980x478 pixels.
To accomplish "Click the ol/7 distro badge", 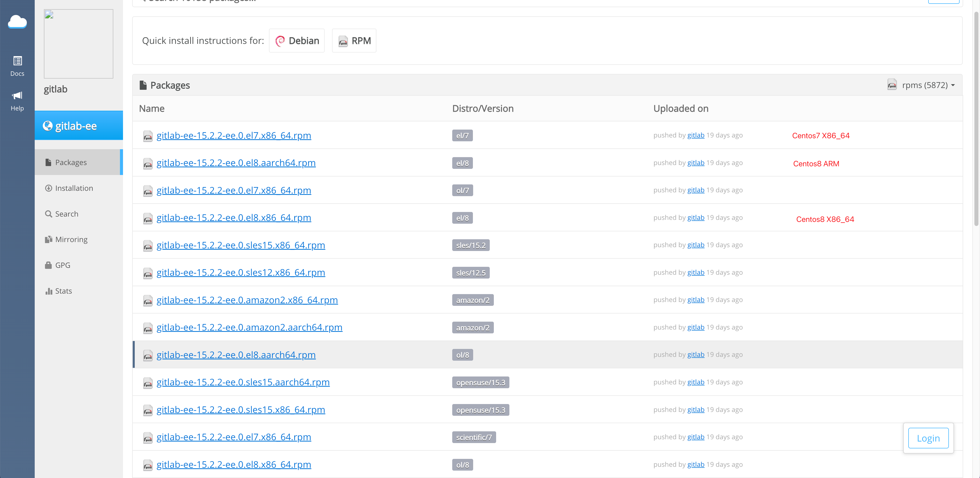I will [x=462, y=190].
